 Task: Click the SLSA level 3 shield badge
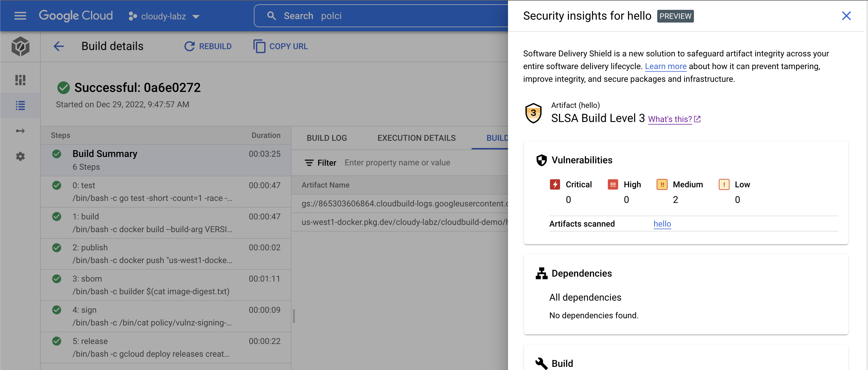pyautogui.click(x=533, y=113)
